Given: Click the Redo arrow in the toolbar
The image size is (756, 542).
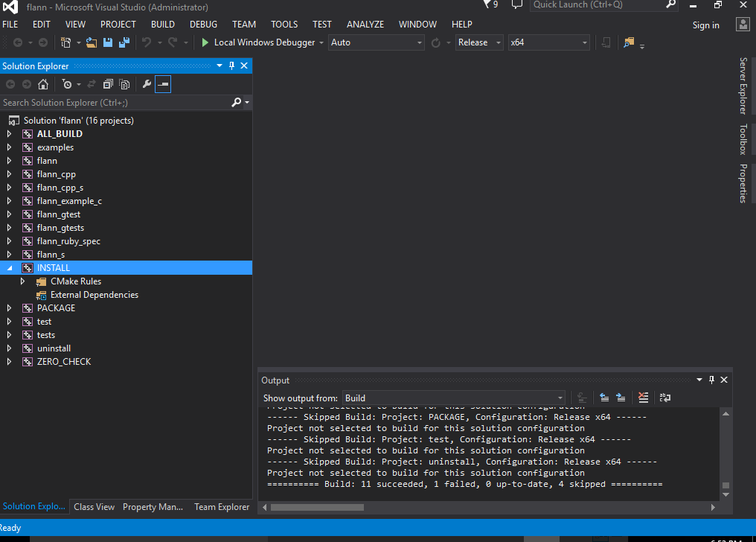Looking at the screenshot, I should [172, 42].
